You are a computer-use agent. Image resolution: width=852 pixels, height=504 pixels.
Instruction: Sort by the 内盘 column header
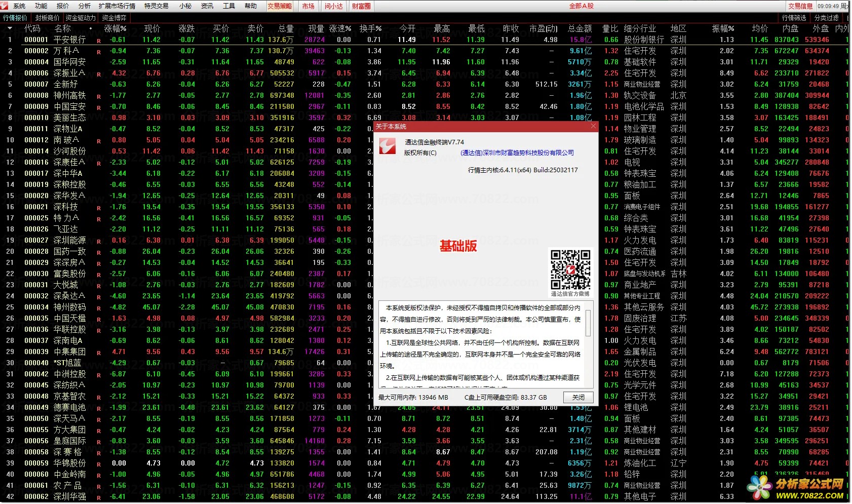click(790, 28)
